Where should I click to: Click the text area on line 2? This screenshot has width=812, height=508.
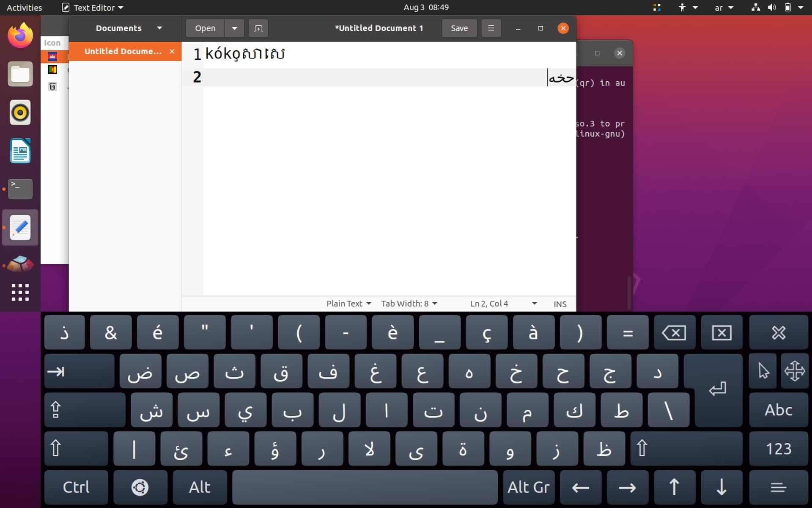pos(372,77)
